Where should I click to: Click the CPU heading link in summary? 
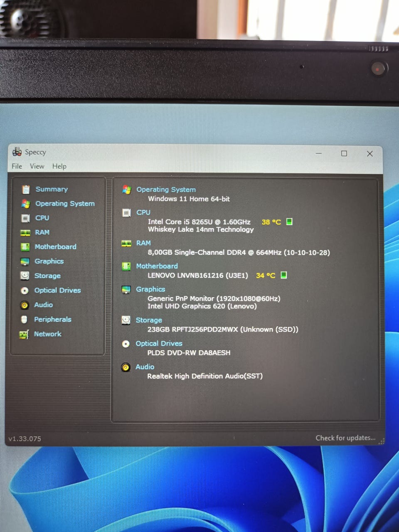click(x=143, y=212)
